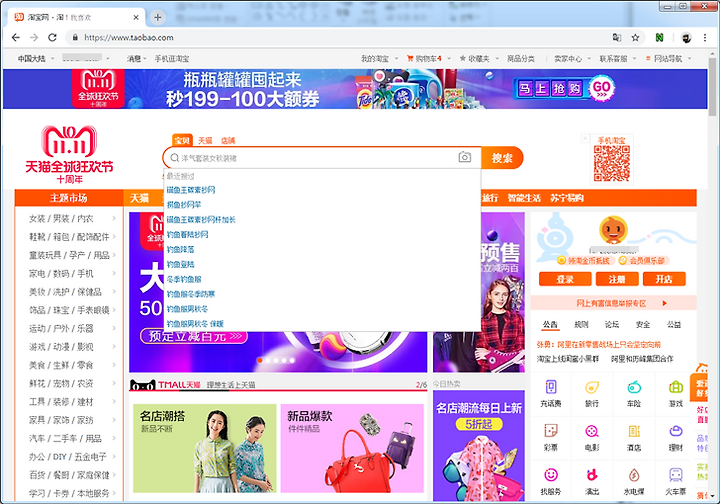Expand the 家电 / 数码 / 手机 category
Viewport: 720px width, 504px height.
click(69, 274)
